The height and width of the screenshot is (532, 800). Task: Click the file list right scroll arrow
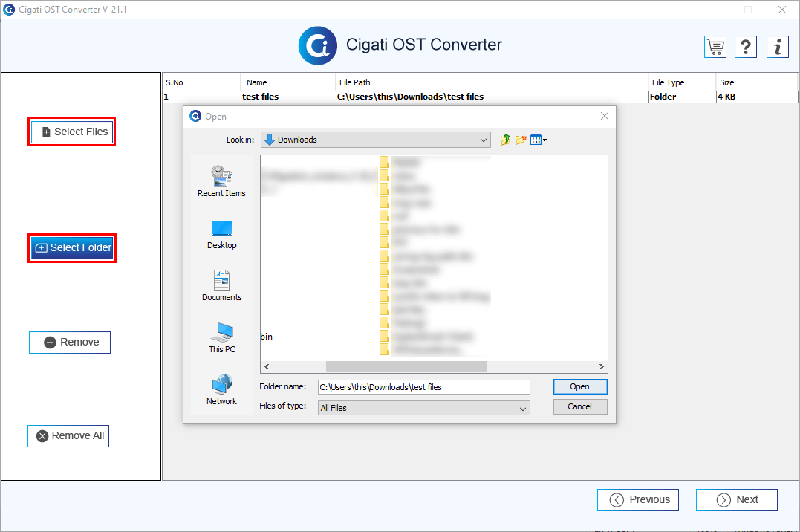coord(602,366)
